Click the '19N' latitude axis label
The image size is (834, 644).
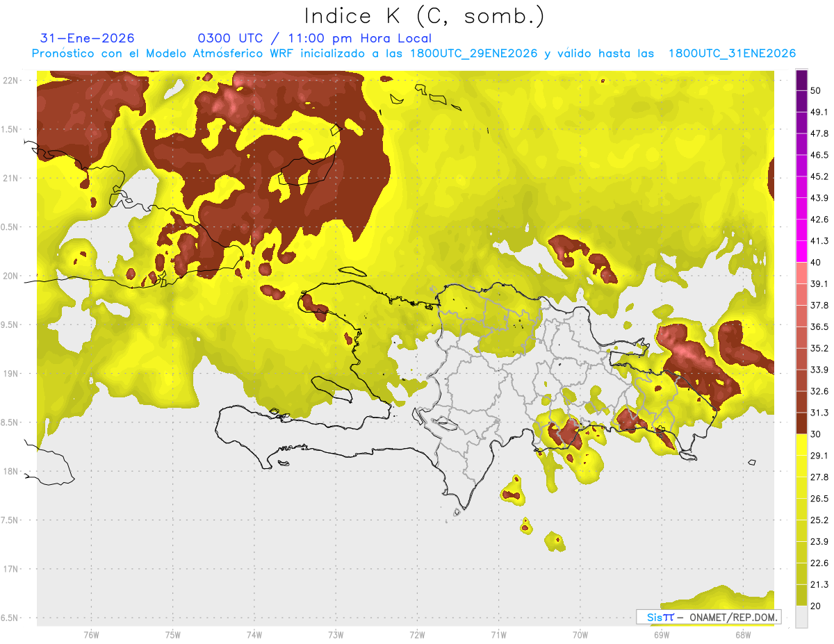[x=11, y=374]
